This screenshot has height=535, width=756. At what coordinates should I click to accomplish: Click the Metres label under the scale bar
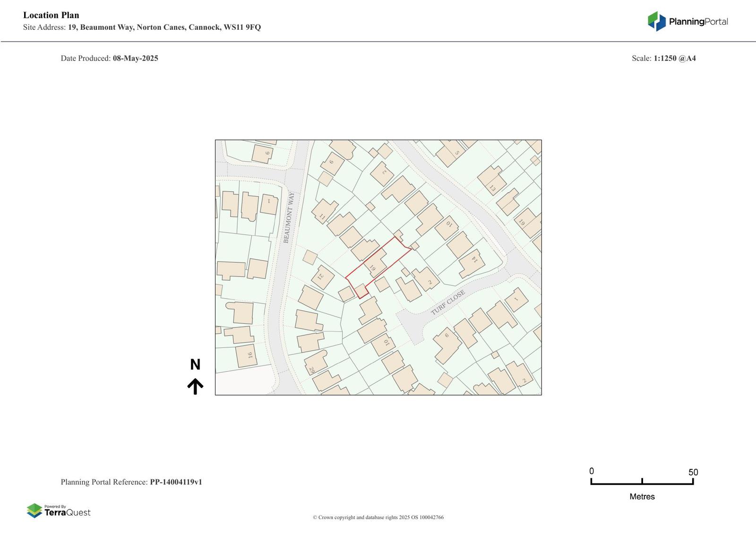[x=642, y=497]
